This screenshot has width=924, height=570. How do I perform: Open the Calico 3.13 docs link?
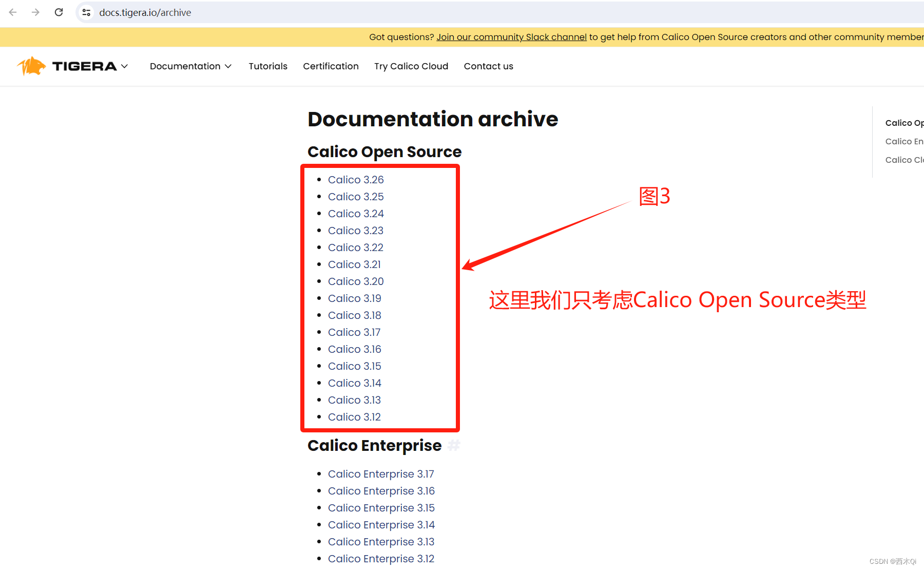(354, 400)
